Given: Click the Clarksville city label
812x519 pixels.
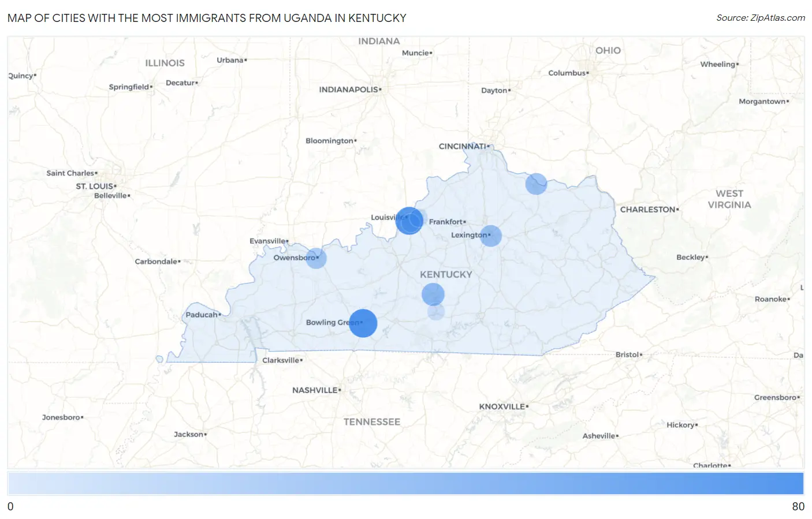Looking at the screenshot, I should coord(281,360).
